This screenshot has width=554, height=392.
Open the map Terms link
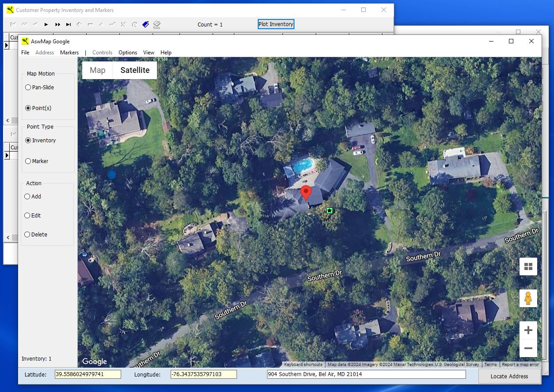pos(490,365)
